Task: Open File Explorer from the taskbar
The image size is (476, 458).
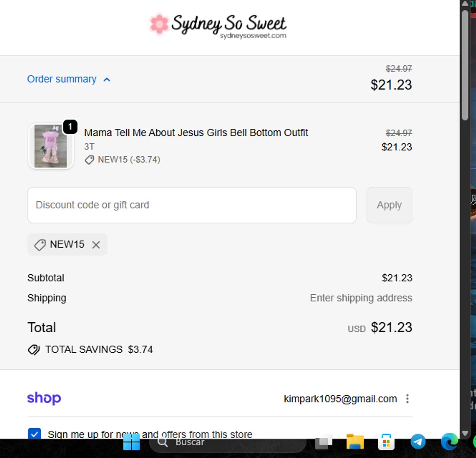Action: [x=355, y=442]
